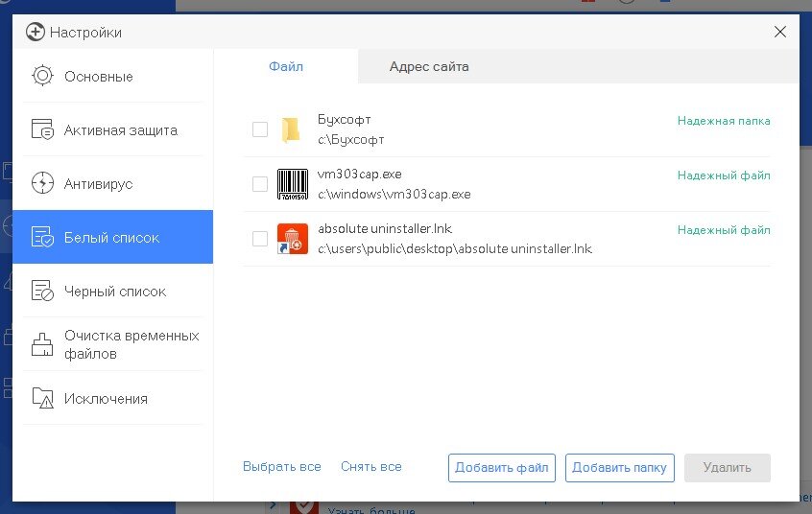The width and height of the screenshot is (812, 514).
Task: Click the Надежная папка label
Action: coord(724,121)
